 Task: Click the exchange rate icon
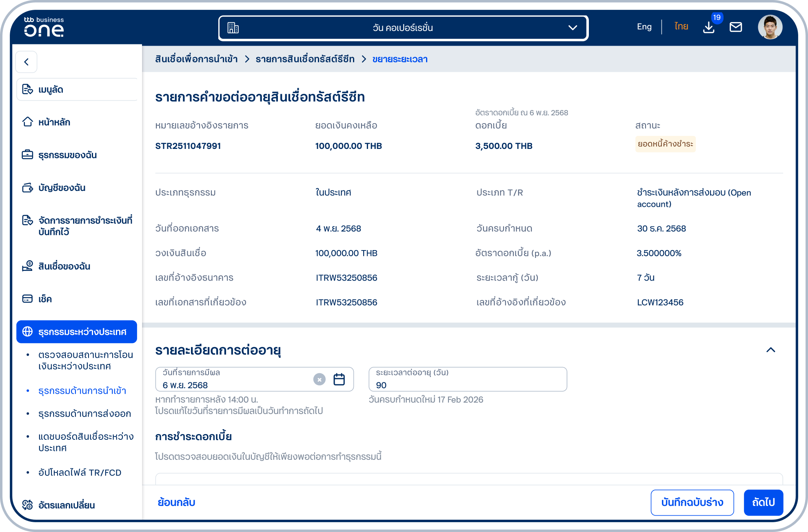coord(27,505)
